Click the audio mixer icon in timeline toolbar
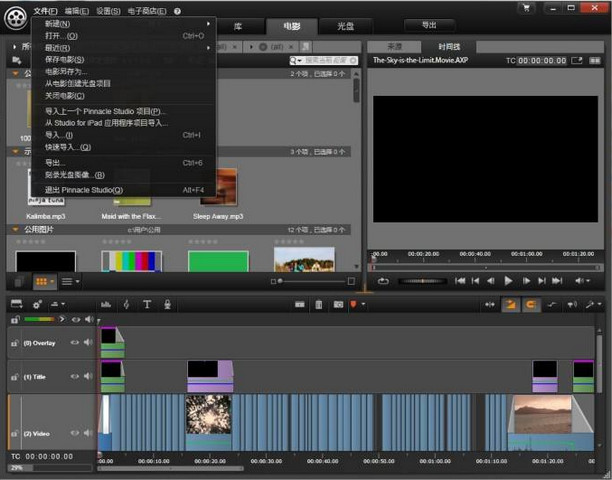Image resolution: width=612 pixels, height=480 pixels. (x=106, y=304)
